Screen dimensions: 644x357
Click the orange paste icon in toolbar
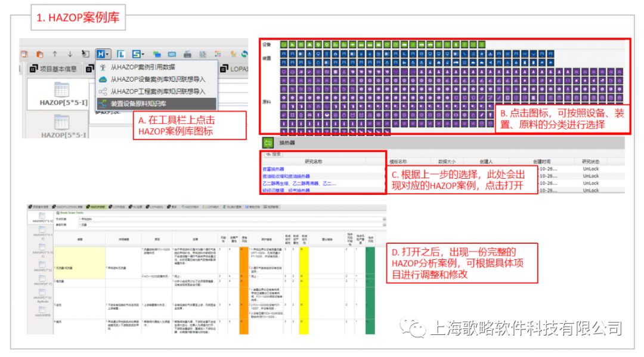(40, 54)
